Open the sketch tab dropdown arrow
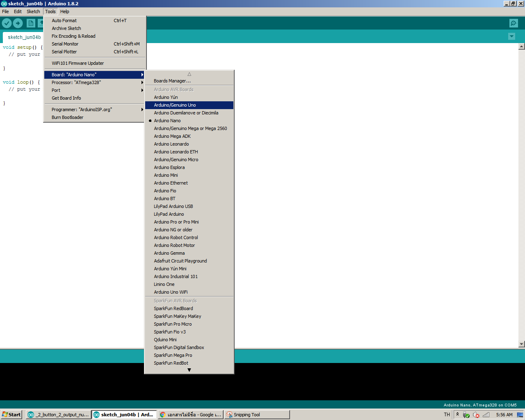The height and width of the screenshot is (420, 525). (x=511, y=37)
